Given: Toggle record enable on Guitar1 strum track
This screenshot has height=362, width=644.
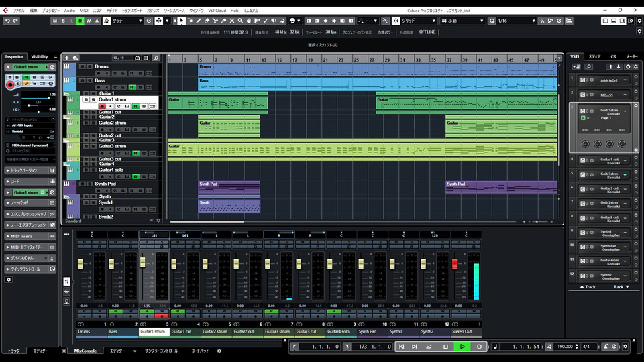Looking at the screenshot, I should (102, 106).
